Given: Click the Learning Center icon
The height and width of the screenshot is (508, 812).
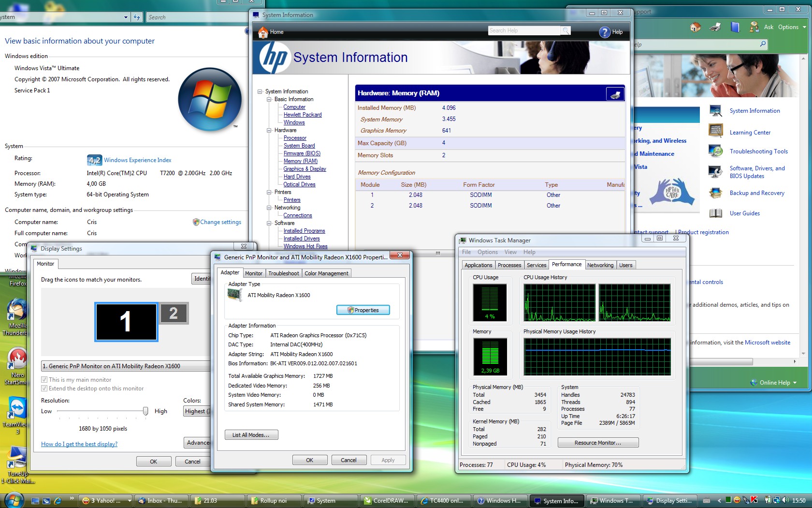Looking at the screenshot, I should [715, 131].
